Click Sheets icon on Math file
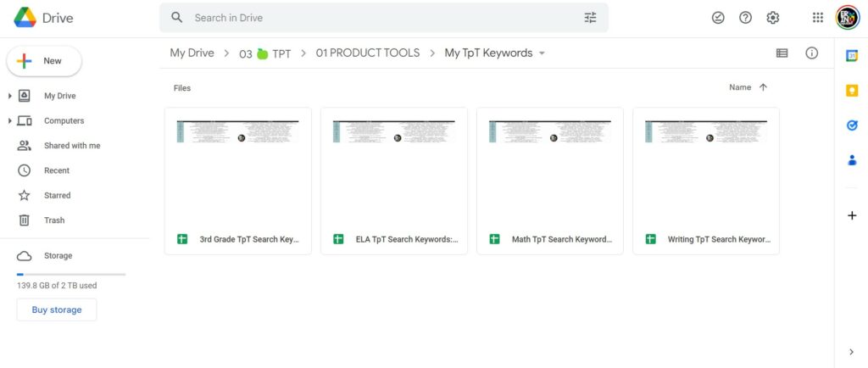868x368 pixels. point(494,239)
